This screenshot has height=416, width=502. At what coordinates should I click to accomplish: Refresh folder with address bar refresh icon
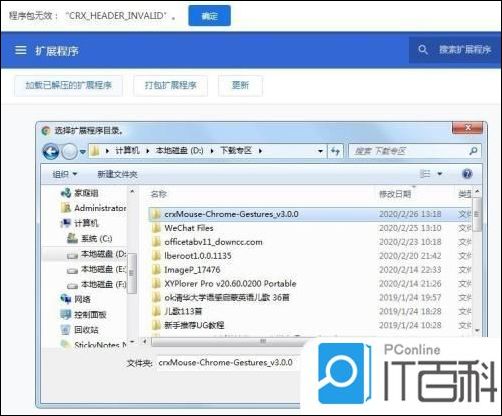[336, 151]
